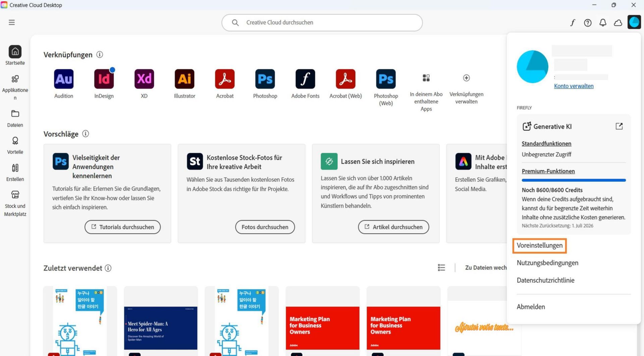
Task: Launch Acrobat shortcut
Action: (x=225, y=79)
